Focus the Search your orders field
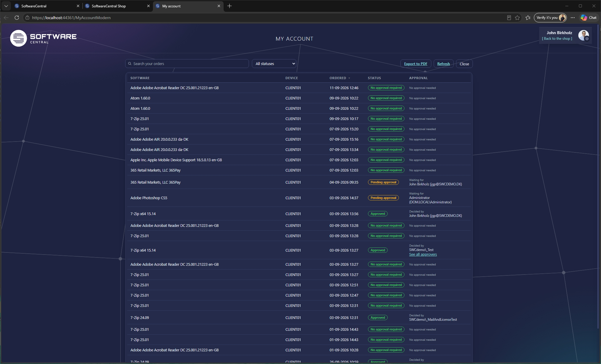Screen dimensions: 601x364 point(187,64)
